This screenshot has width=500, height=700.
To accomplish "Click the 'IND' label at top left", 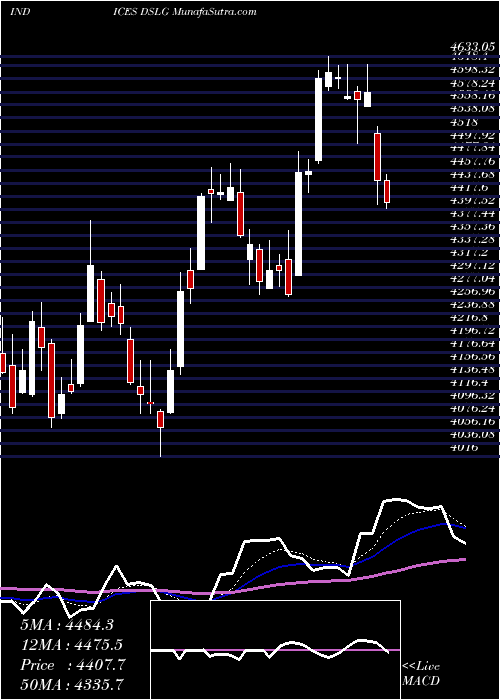I will [x=20, y=12].
